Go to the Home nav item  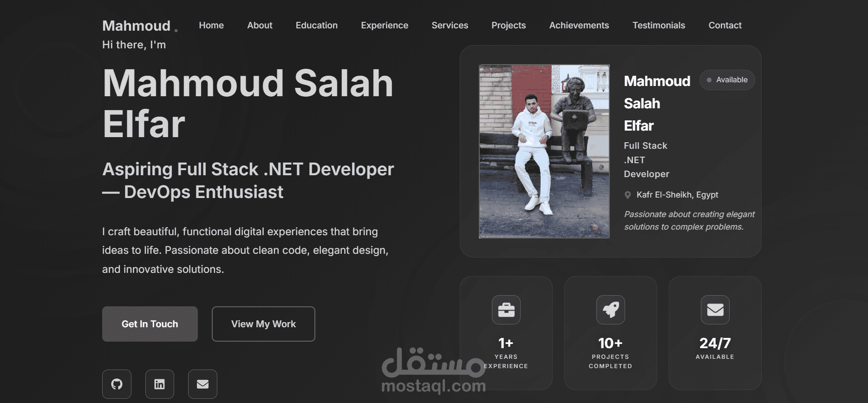click(x=211, y=26)
